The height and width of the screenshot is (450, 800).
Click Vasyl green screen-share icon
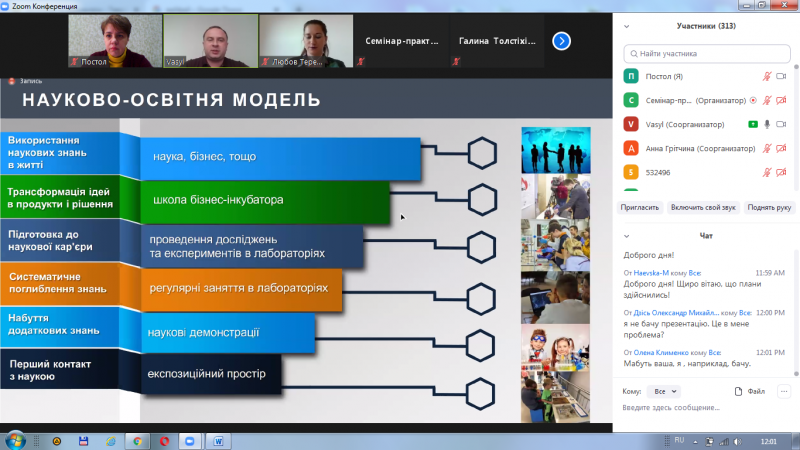click(753, 124)
